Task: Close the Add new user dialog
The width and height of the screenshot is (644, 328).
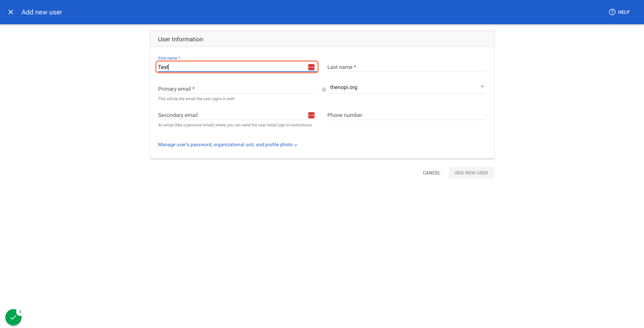Action: (x=11, y=12)
